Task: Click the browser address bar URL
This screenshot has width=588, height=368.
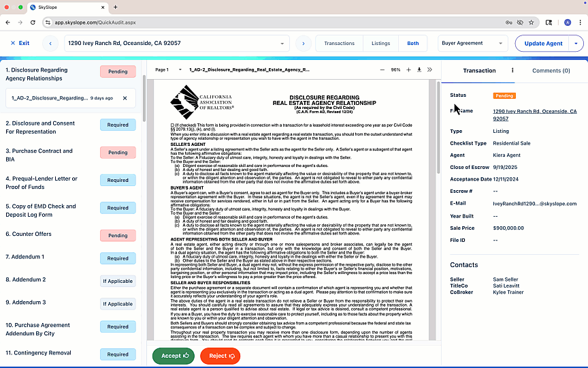Action: [x=95, y=22]
